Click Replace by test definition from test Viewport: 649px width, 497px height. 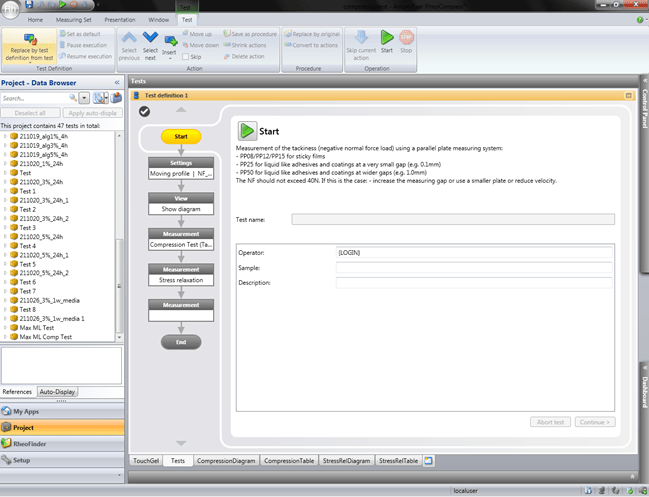(30, 43)
